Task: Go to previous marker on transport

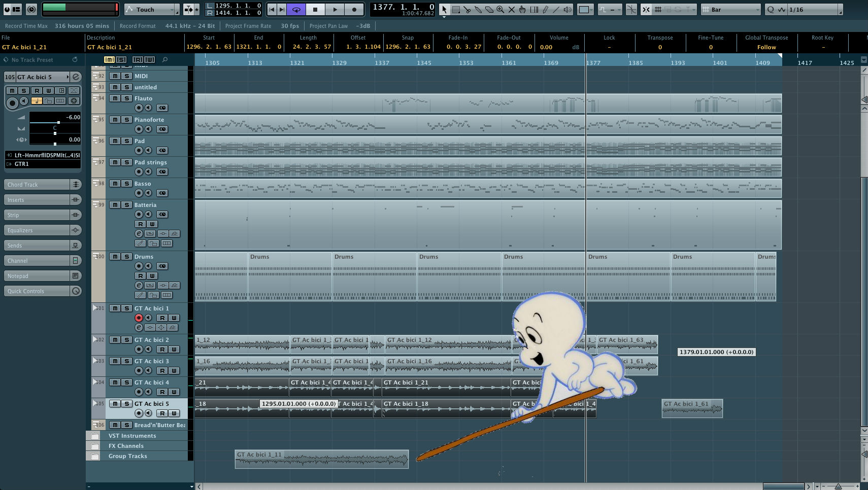Action: (272, 9)
